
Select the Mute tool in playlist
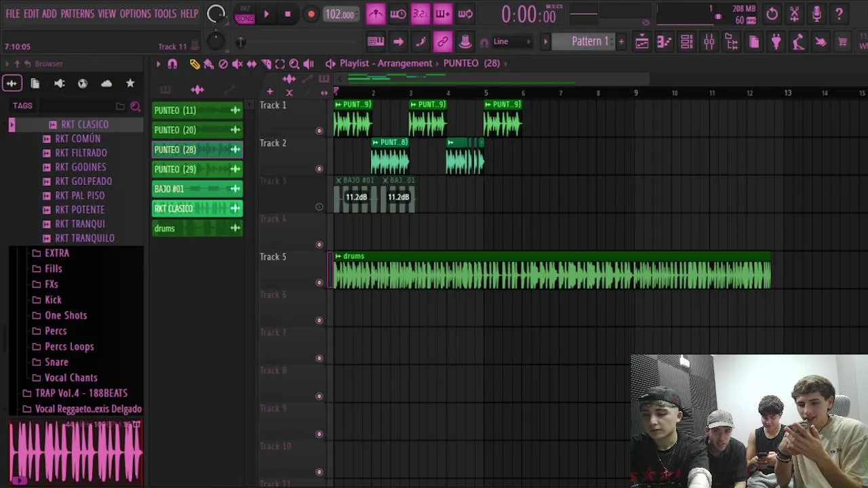tap(237, 64)
